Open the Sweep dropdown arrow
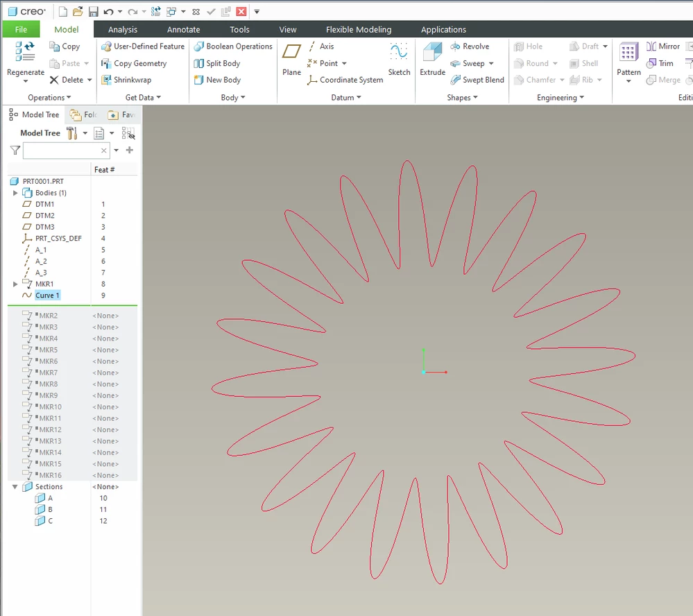This screenshot has height=616, width=693. pos(491,64)
